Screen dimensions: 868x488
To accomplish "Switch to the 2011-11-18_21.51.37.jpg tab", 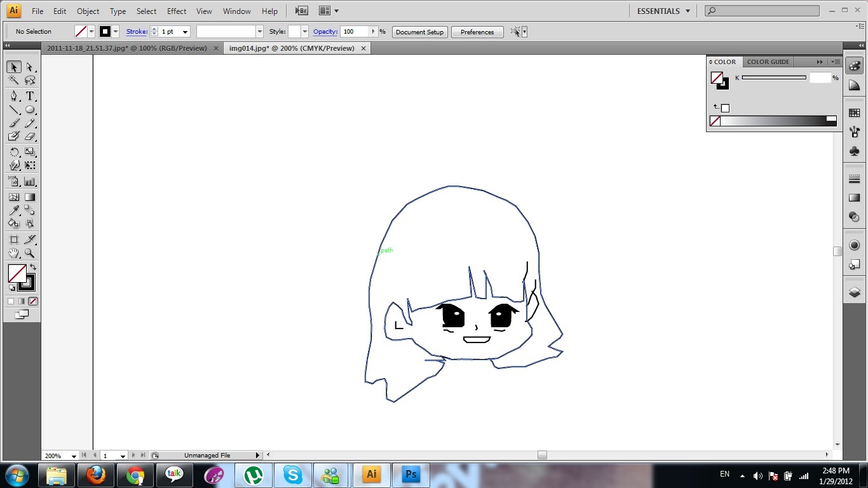I will pyautogui.click(x=127, y=48).
